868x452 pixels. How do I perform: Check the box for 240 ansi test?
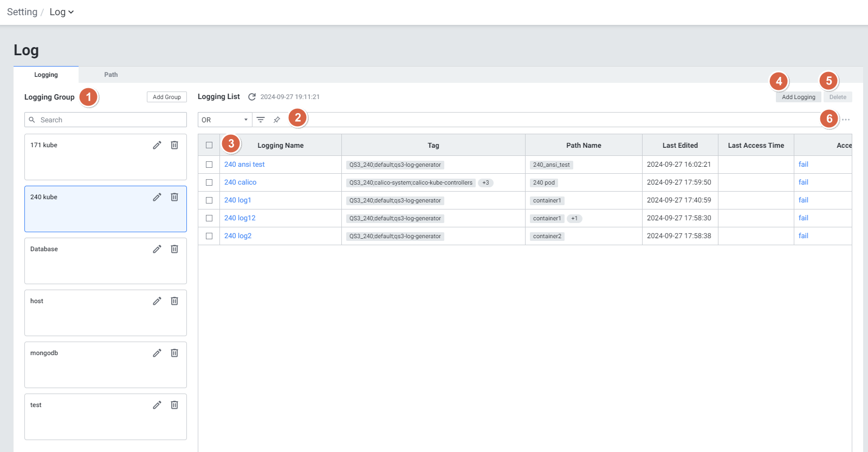pos(209,165)
